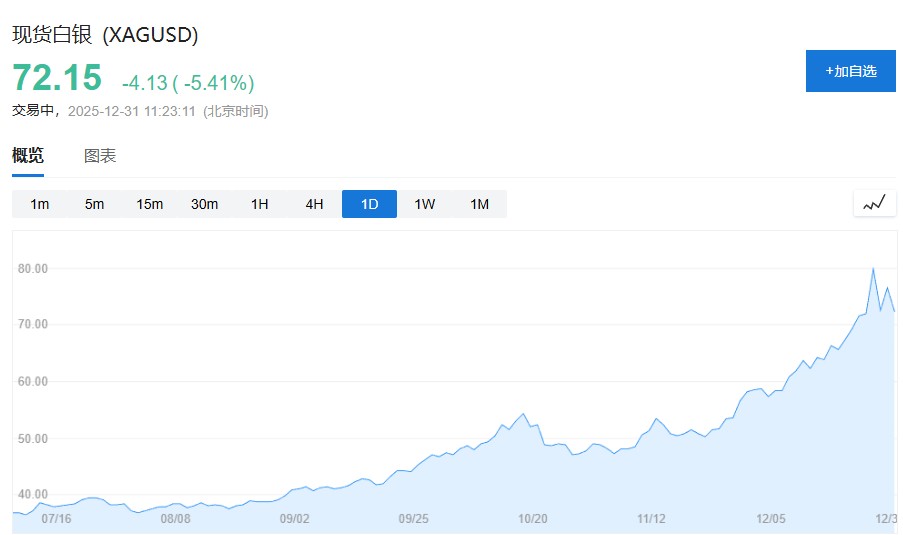Click the 10/20 date label on axis
Screen dimensions: 903x535
tap(533, 518)
